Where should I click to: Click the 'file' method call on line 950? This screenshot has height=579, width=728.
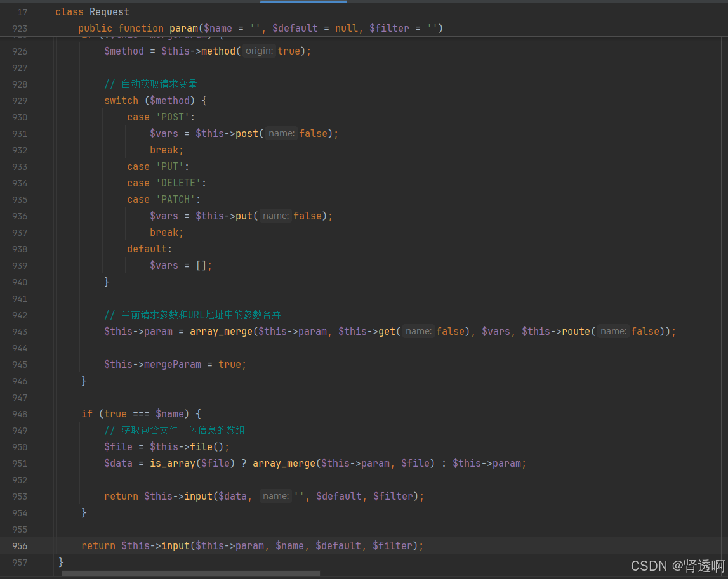coord(203,446)
